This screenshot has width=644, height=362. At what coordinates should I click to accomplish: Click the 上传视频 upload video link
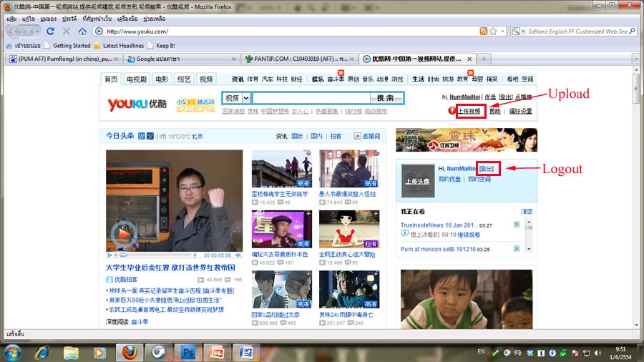[x=469, y=111]
